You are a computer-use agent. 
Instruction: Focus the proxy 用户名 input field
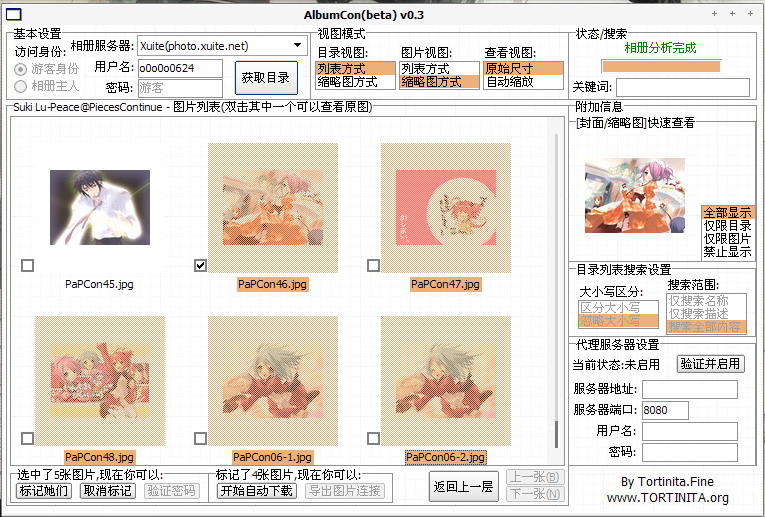click(x=690, y=431)
